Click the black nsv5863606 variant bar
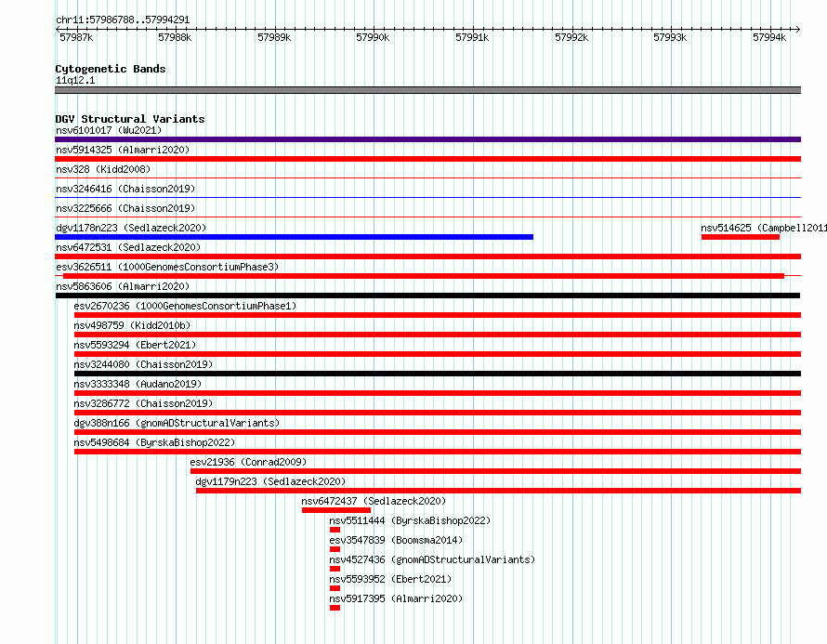 tap(427, 296)
